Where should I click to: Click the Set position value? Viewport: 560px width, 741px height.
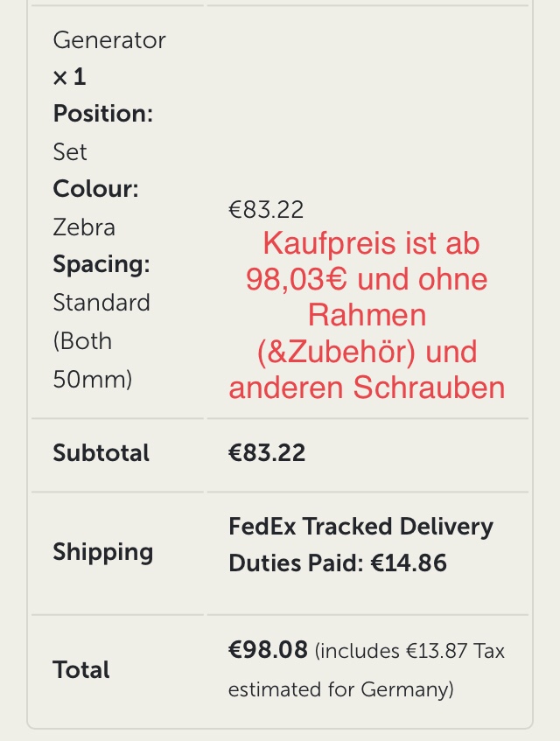70,152
